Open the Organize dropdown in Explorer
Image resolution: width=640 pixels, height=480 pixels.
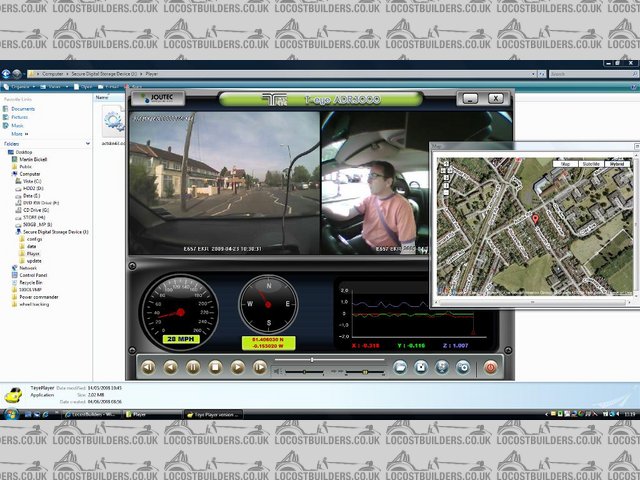[x=19, y=86]
